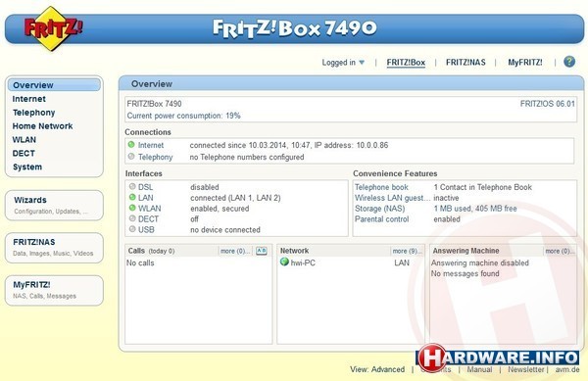Open avm.de link in footer
This screenshot has height=381, width=588.
(567, 369)
